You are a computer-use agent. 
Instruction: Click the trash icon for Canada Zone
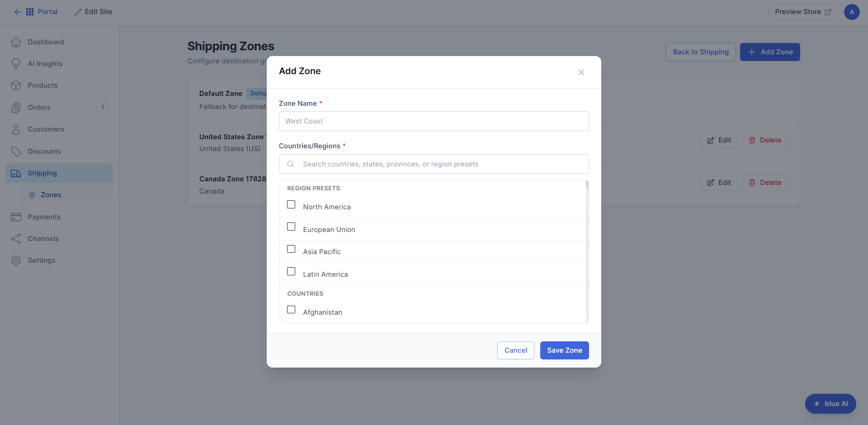752,183
